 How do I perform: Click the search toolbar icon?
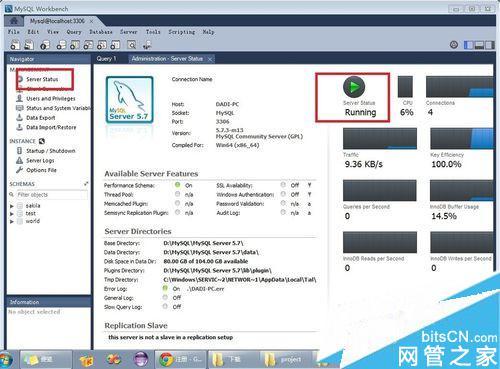132,45
